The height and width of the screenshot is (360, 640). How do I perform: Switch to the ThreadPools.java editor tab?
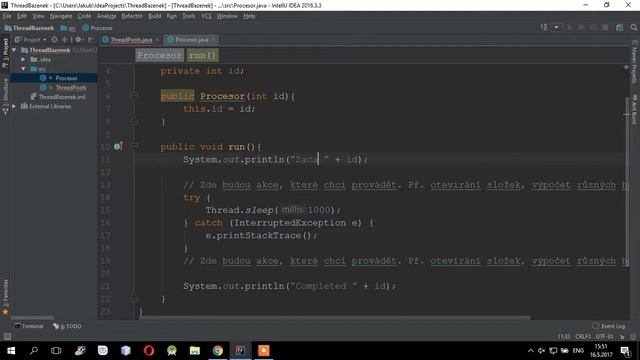(x=131, y=40)
